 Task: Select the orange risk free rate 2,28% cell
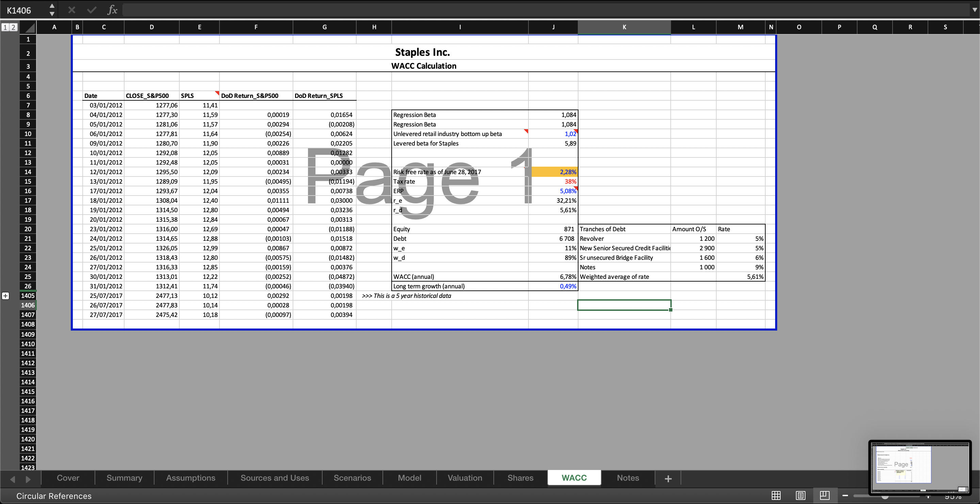(553, 172)
